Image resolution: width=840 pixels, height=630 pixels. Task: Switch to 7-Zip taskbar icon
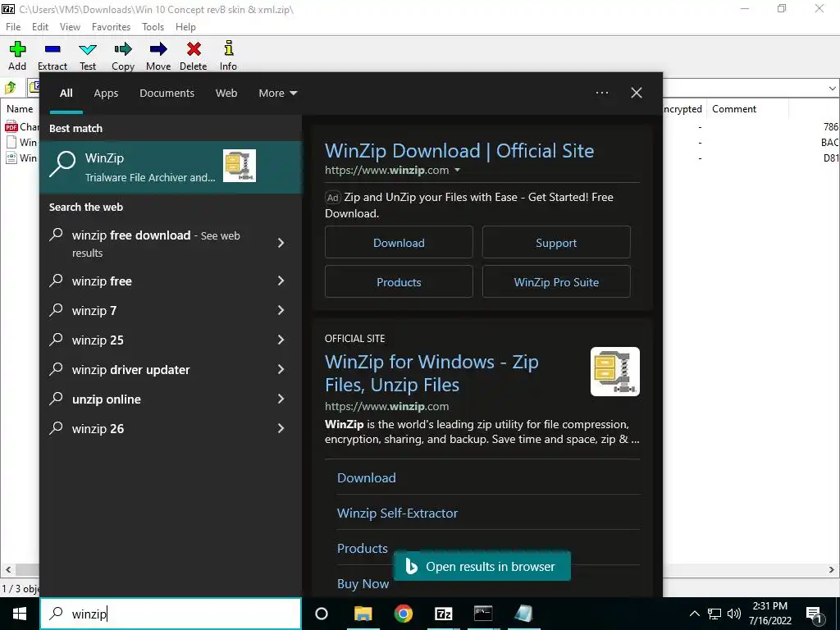click(x=444, y=614)
